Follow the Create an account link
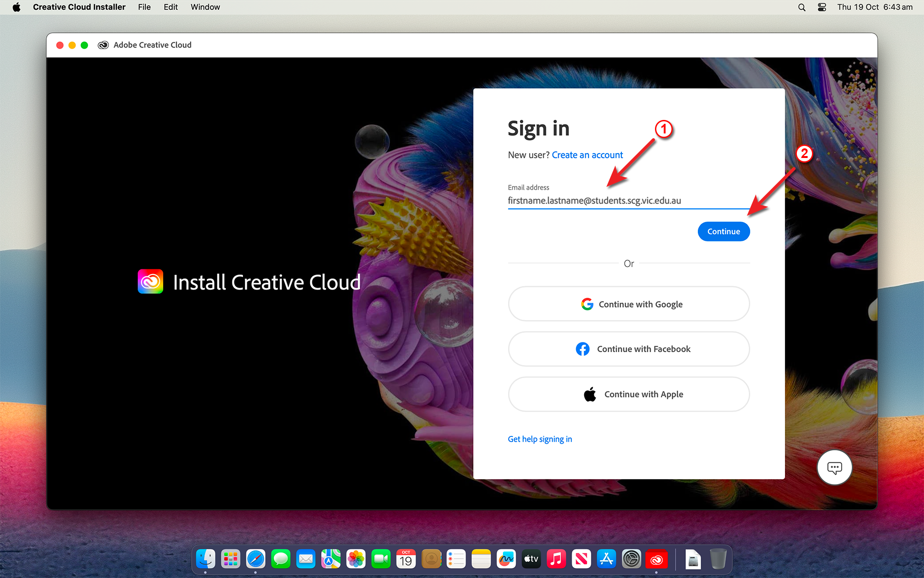This screenshot has width=924, height=578. [x=587, y=155]
